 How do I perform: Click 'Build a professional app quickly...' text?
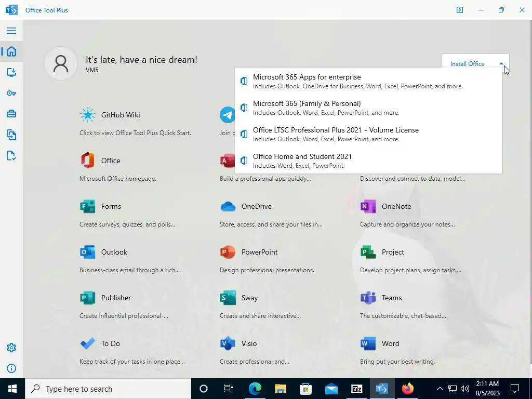[265, 179]
